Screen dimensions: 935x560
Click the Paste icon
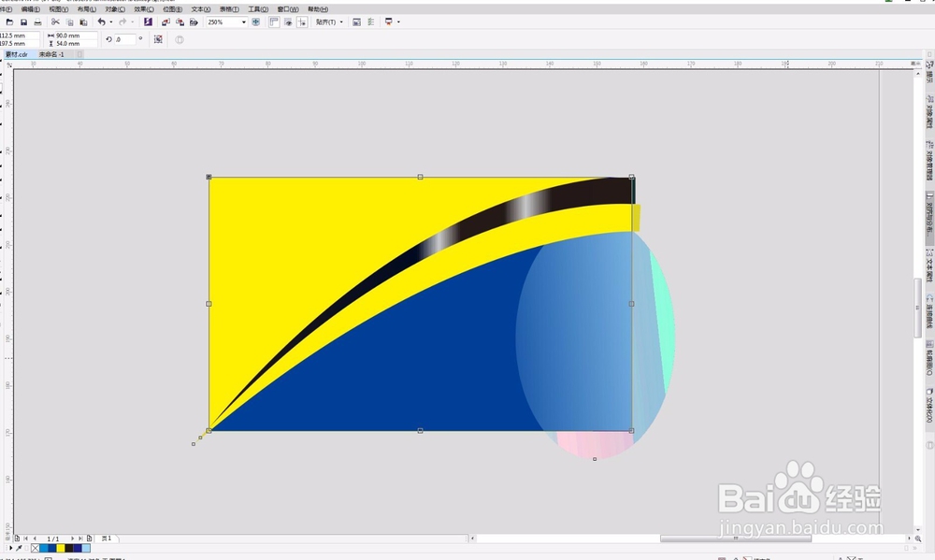[x=83, y=22]
